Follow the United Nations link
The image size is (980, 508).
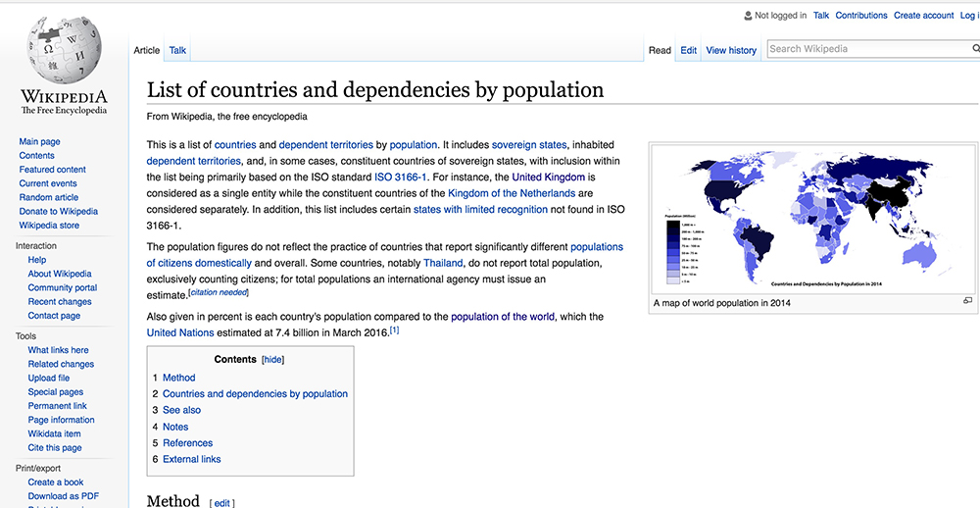tap(180, 332)
